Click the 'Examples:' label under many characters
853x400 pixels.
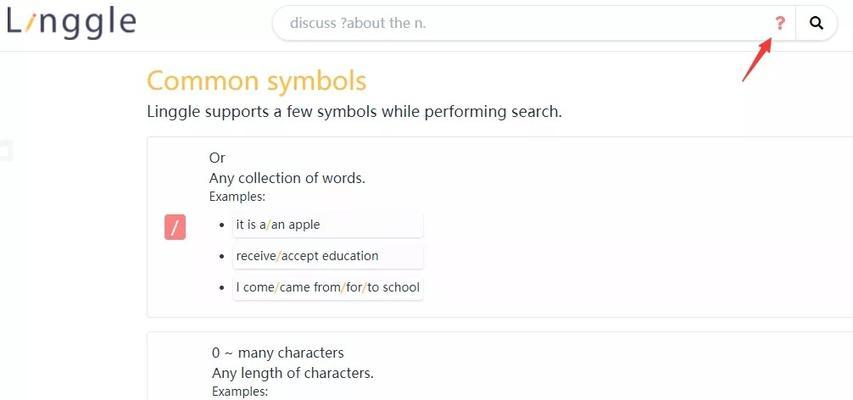(x=240, y=391)
